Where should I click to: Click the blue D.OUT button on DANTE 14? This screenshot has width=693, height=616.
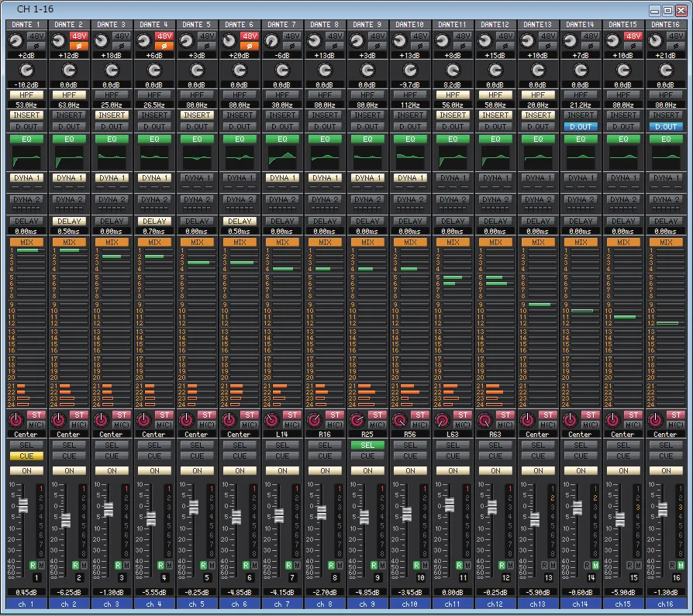click(x=581, y=126)
